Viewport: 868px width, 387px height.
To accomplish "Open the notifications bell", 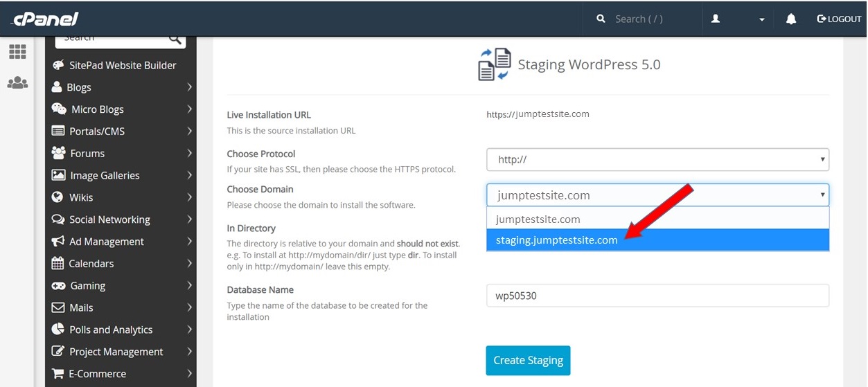I will point(790,19).
